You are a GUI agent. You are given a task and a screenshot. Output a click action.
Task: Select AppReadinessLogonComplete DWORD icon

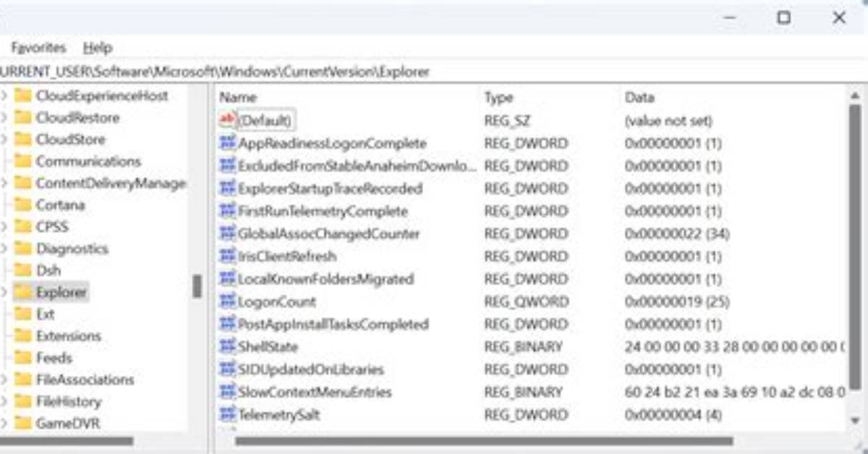point(228,142)
